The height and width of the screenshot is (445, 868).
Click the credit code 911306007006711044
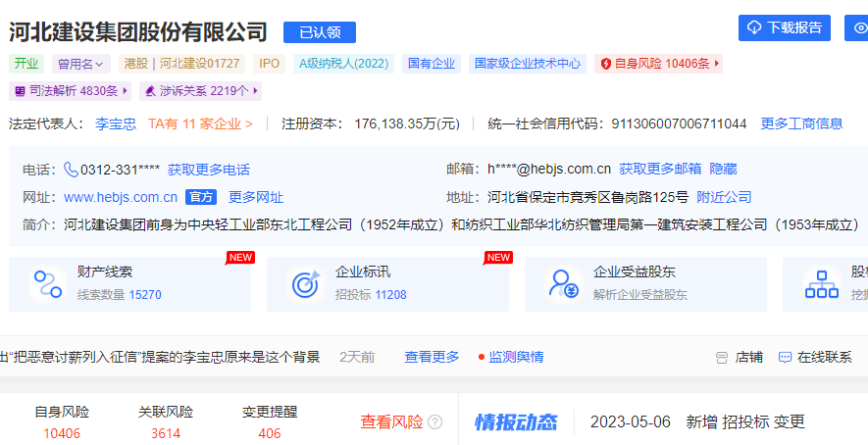coord(679,124)
